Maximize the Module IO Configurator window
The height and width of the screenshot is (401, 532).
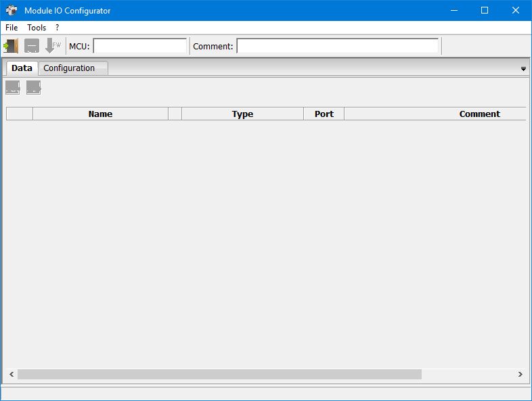pos(485,10)
